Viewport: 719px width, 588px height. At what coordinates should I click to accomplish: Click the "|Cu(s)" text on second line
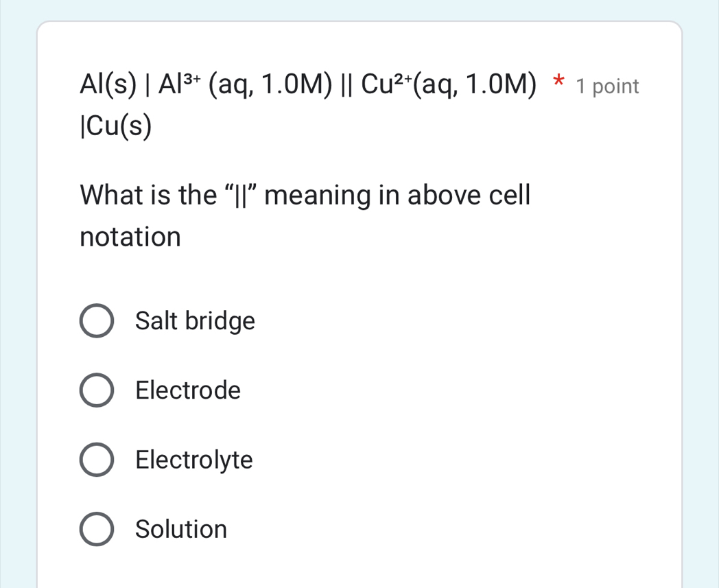tap(116, 126)
